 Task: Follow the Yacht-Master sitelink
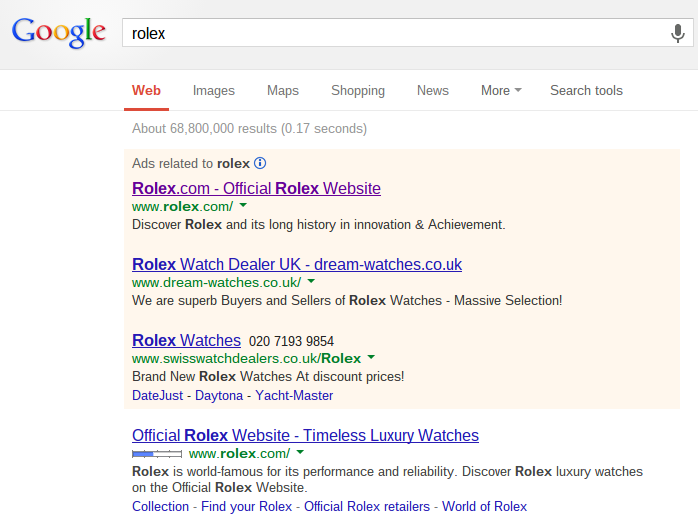(294, 395)
